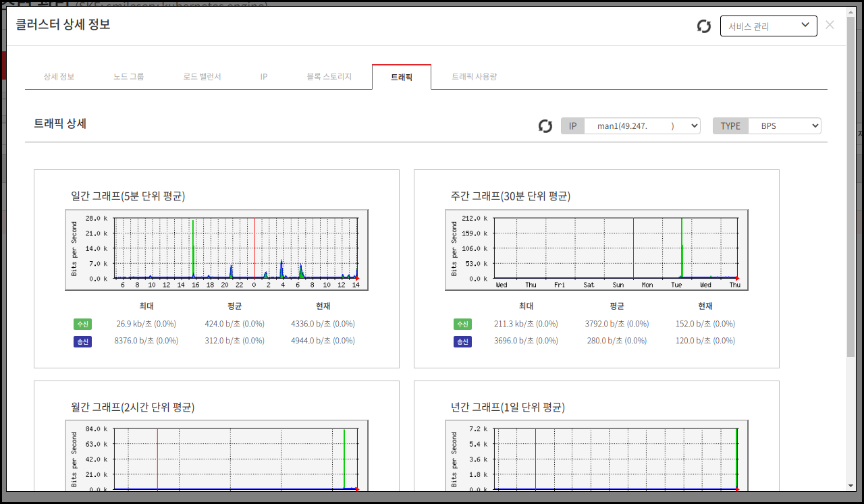The image size is (864, 504).
Task: Click the scrollbar up arrow
Action: [x=850, y=12]
